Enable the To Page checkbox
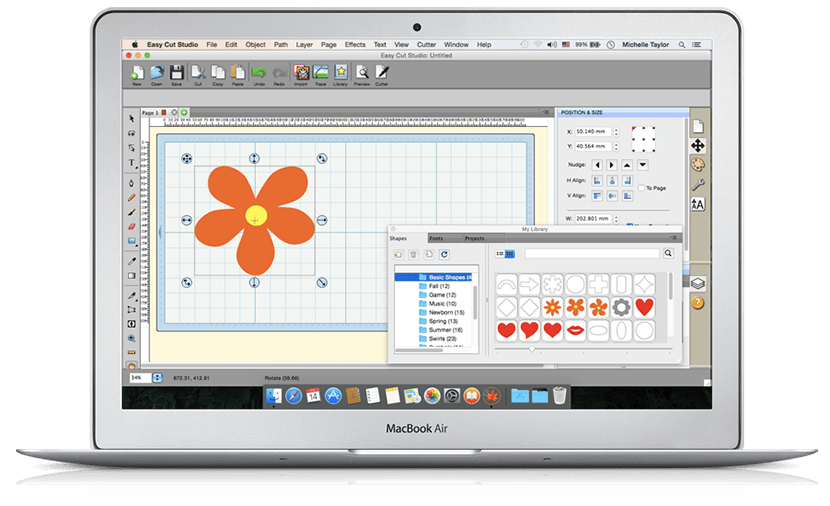 pos(641,188)
